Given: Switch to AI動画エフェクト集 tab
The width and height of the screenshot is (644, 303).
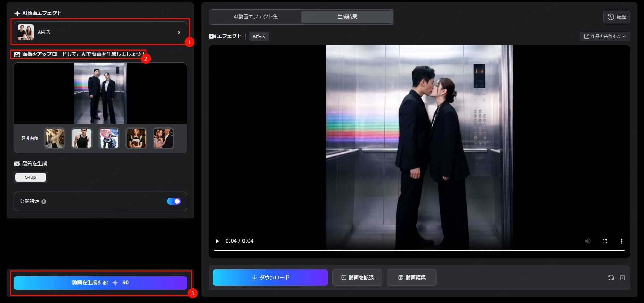Looking at the screenshot, I should [256, 17].
